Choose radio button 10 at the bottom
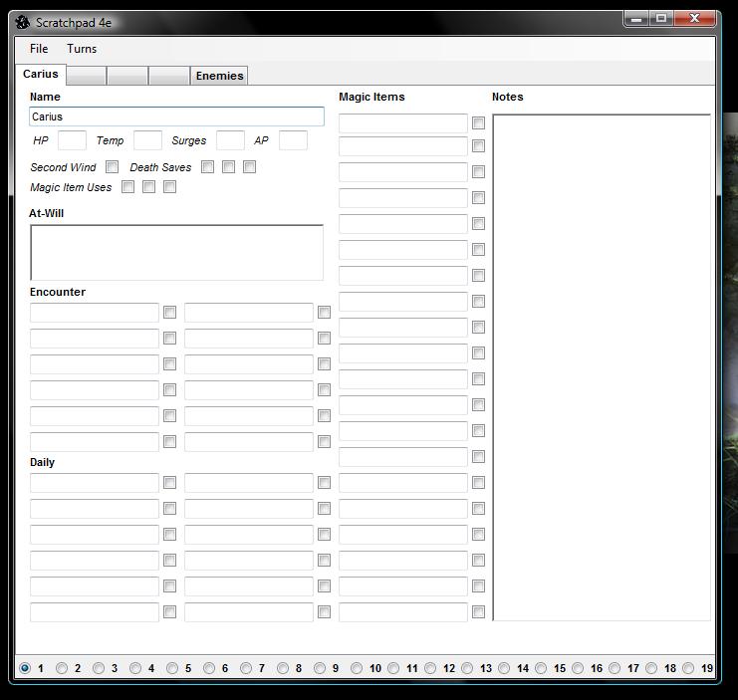The height and width of the screenshot is (700, 738). coord(357,668)
